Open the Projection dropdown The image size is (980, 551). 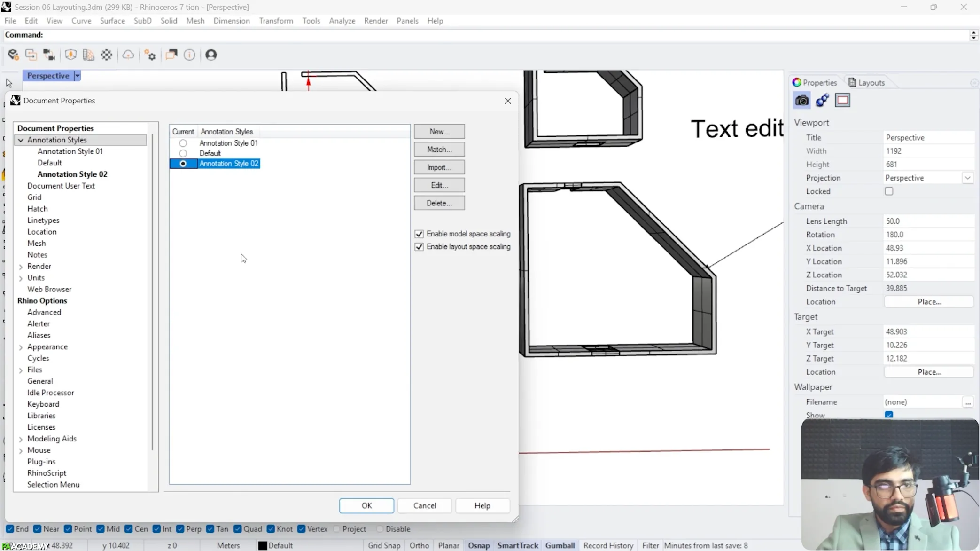coord(967,178)
